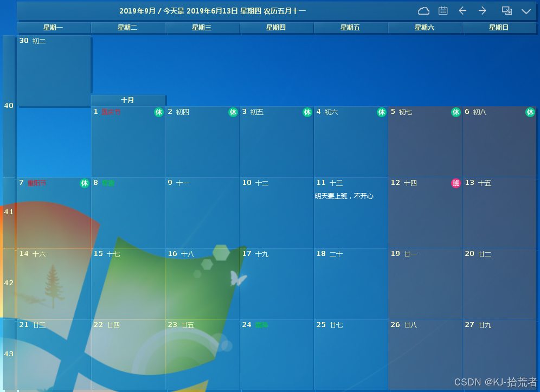Select date 26 廿八
This screenshot has height=392, width=540.
point(425,355)
